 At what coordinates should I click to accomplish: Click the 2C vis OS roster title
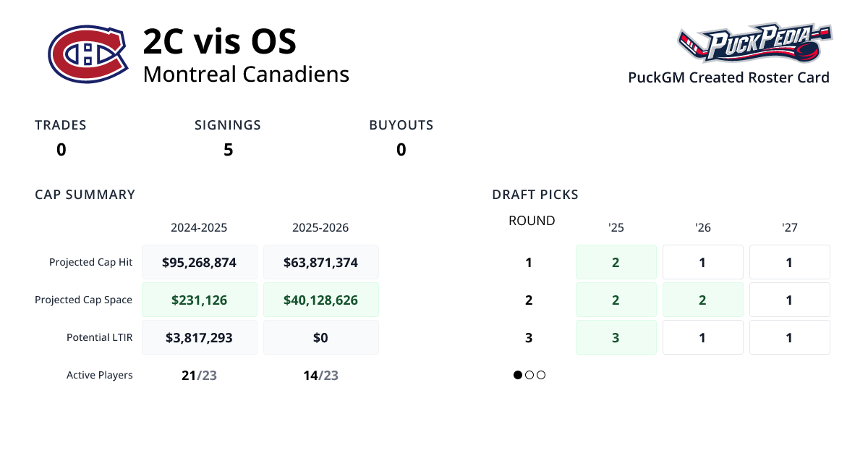[220, 41]
